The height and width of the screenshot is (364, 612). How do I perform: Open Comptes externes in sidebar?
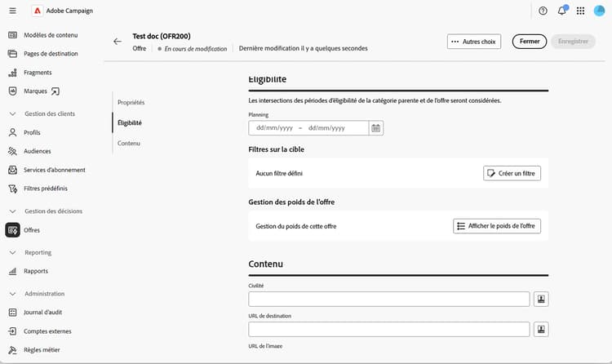pyautogui.click(x=47, y=331)
